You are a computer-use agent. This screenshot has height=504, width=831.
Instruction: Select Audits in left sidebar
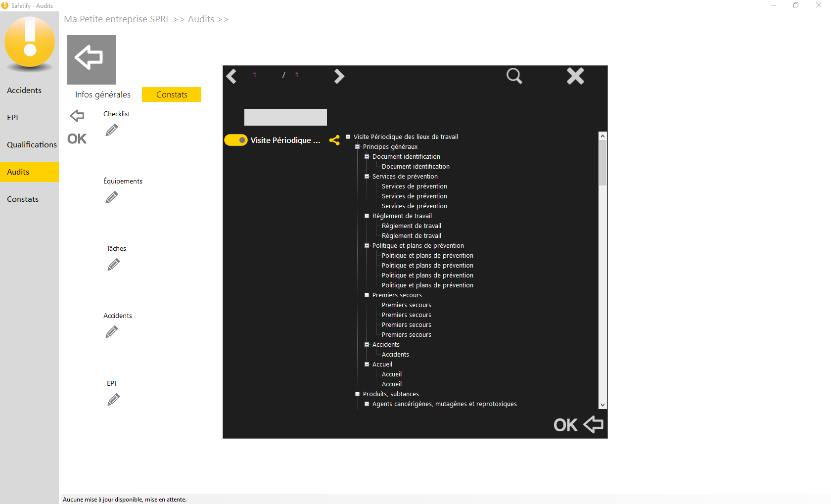point(29,172)
